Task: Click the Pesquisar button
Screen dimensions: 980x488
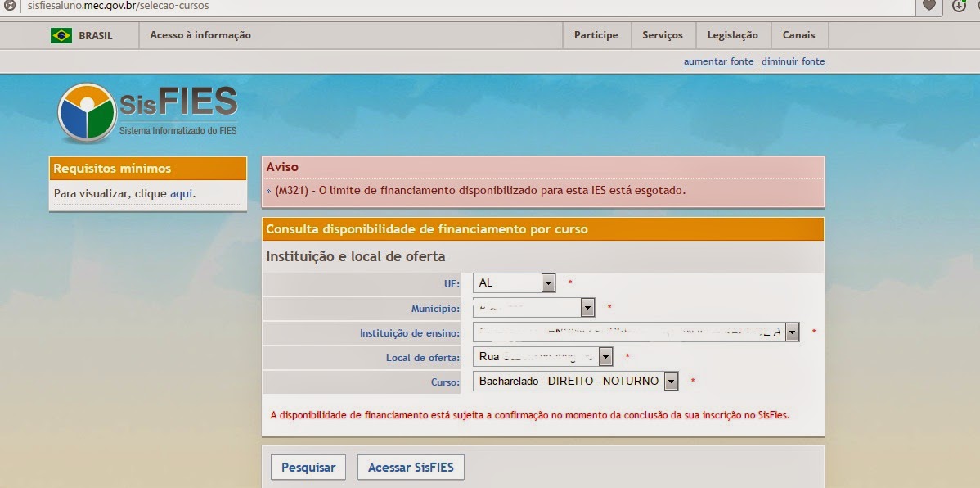Action: pos(308,468)
